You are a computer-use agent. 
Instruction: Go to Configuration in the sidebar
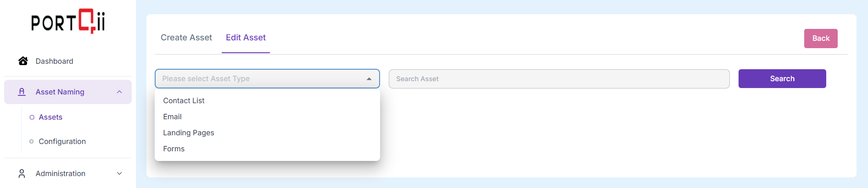(62, 141)
